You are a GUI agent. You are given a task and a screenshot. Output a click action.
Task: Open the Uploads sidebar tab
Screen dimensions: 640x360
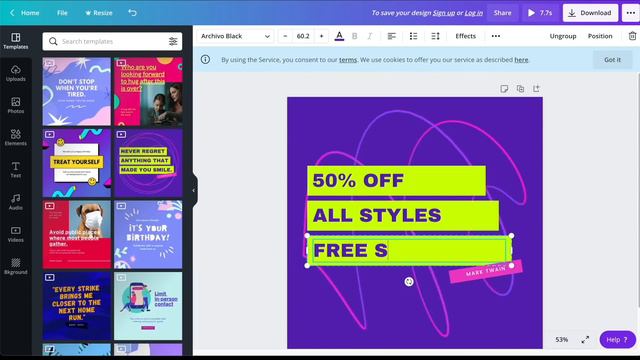[16, 73]
